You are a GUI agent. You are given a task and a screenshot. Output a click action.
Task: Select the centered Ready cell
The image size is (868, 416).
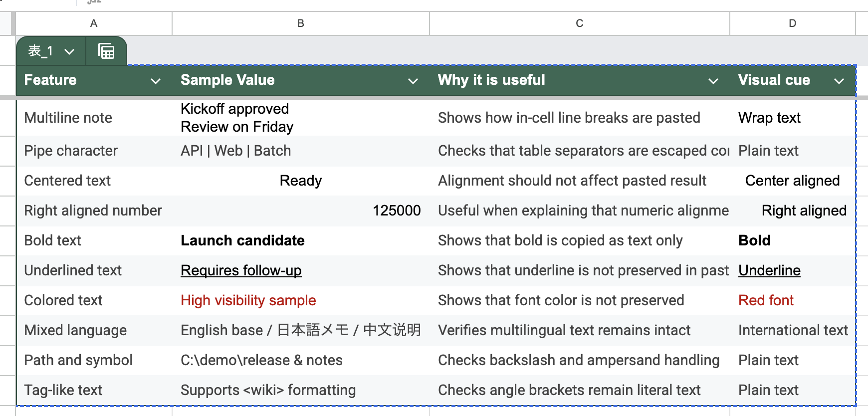pyautogui.click(x=300, y=181)
